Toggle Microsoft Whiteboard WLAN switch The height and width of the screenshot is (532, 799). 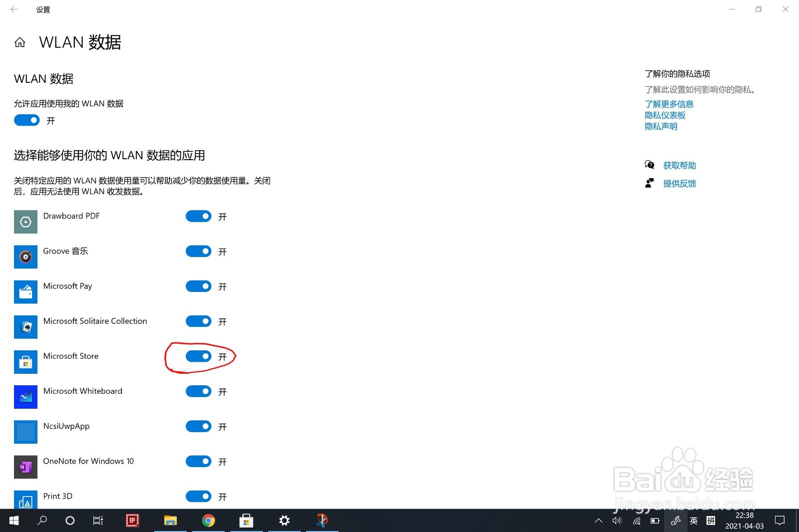tap(199, 391)
